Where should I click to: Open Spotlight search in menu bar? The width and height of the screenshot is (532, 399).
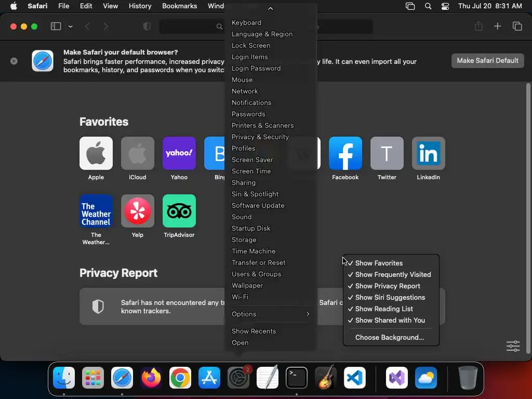pos(428,6)
